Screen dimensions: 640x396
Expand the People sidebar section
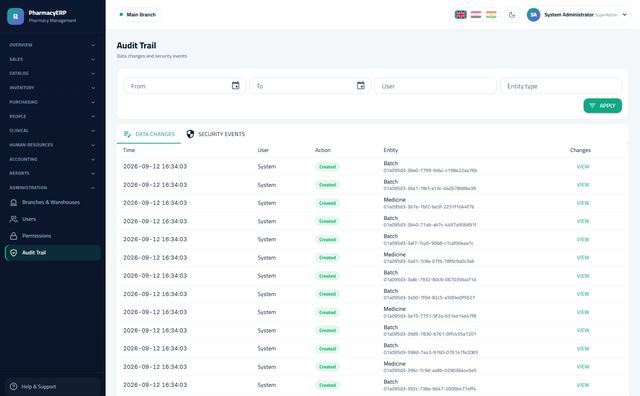(52, 116)
